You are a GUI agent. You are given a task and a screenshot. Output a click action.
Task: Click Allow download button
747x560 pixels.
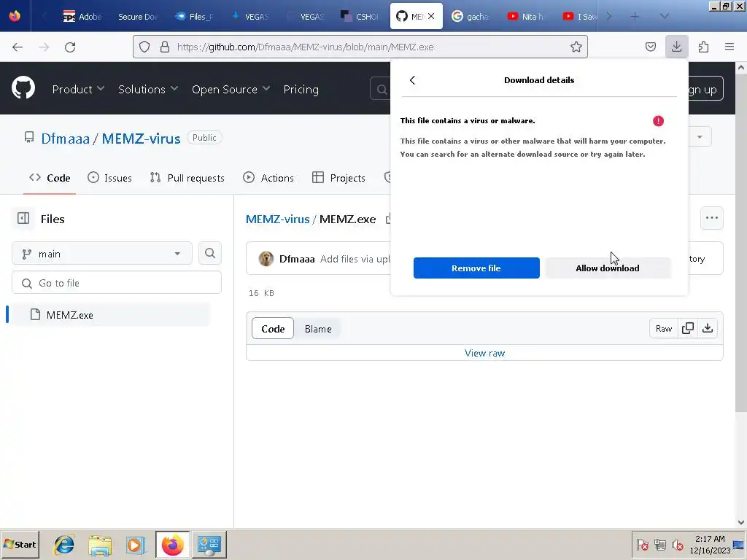(608, 268)
